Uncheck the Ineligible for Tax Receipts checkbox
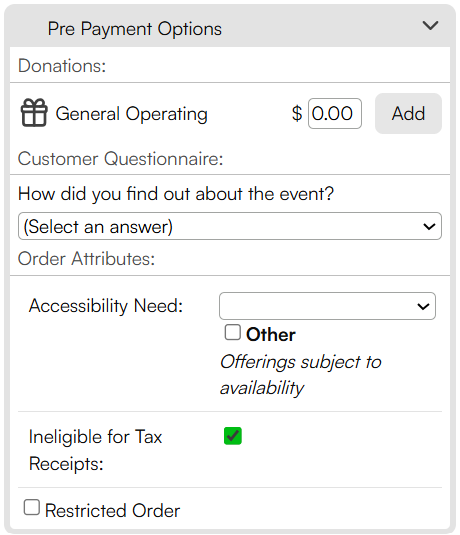 click(233, 436)
